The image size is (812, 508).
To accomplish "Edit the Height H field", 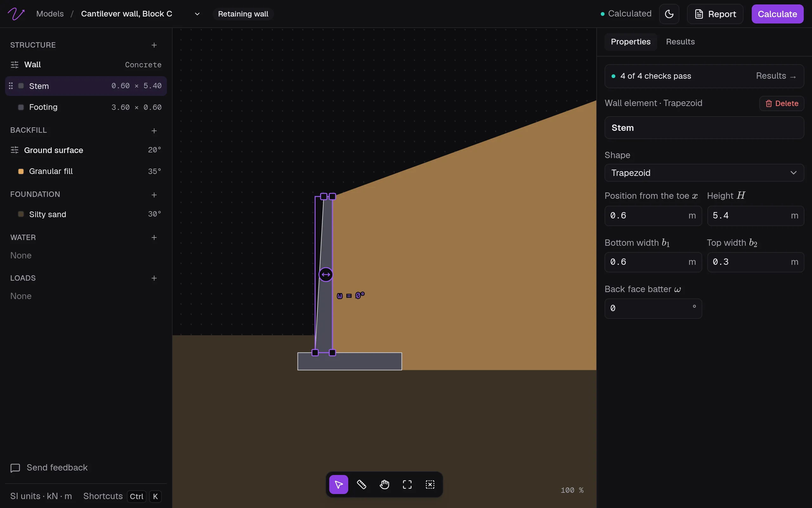I will coord(755,216).
